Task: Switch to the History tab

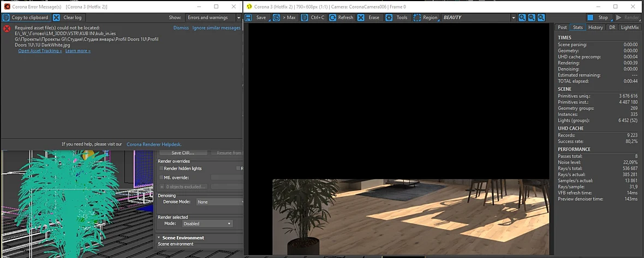Action: (x=595, y=27)
